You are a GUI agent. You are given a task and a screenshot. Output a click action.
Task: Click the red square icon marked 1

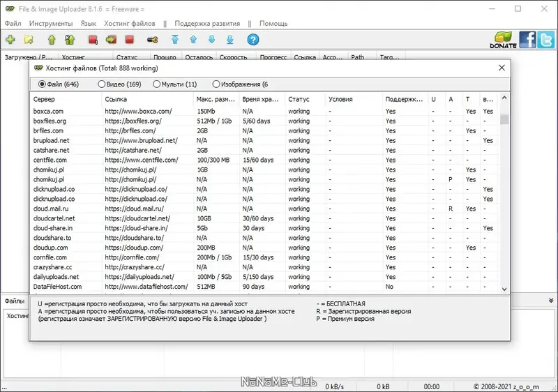(x=93, y=40)
